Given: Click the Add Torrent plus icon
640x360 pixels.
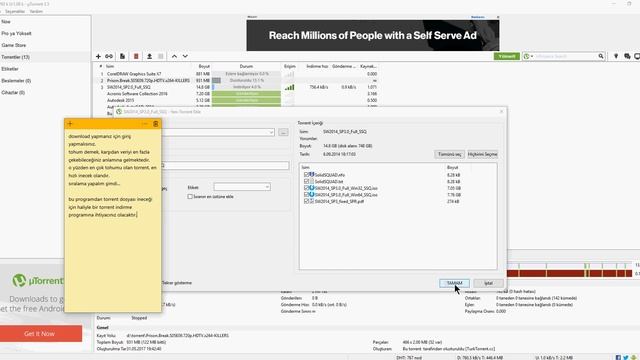Looking at the screenshot, I should (x=98, y=56).
